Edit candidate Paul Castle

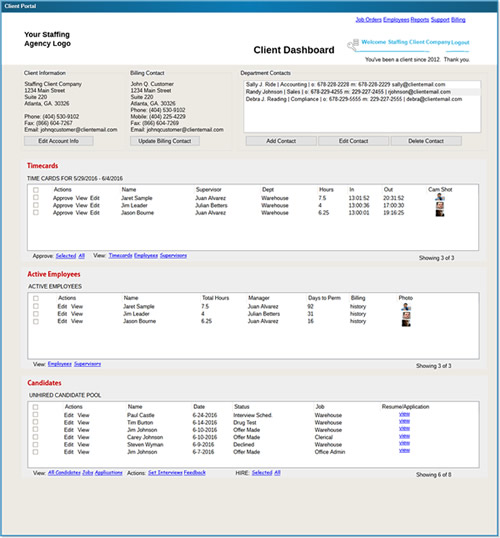pos(69,415)
